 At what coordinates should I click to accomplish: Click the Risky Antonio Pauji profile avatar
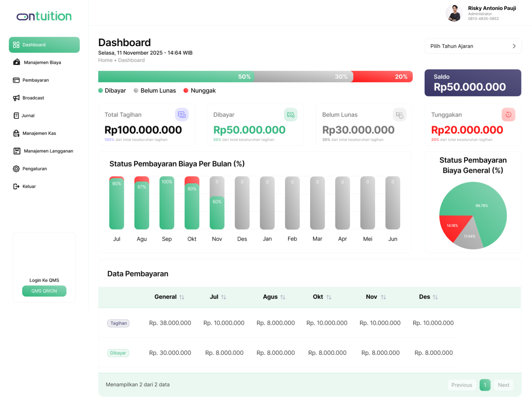tap(454, 13)
